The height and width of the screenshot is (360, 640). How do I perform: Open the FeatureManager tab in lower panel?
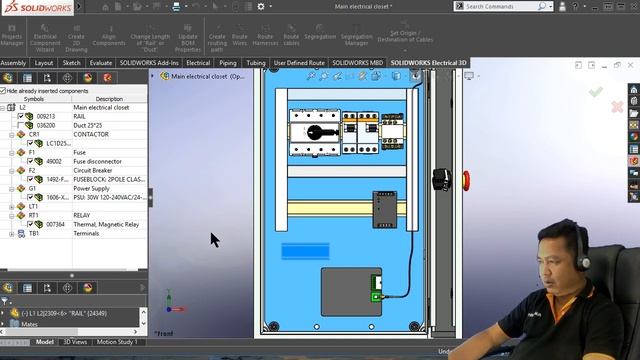(7, 288)
